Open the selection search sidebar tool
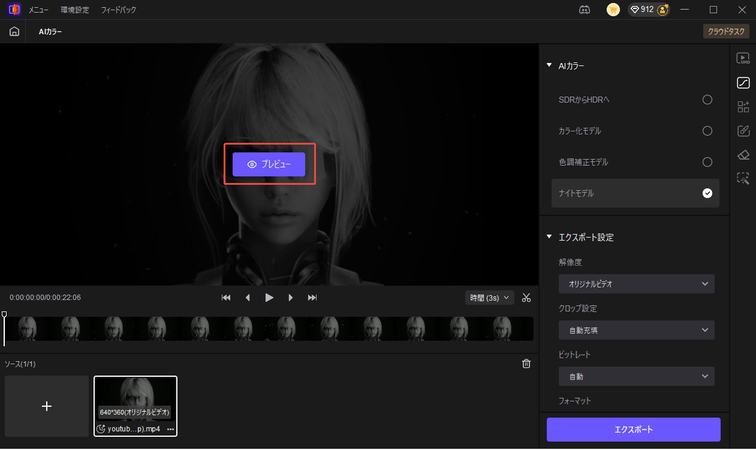 click(x=743, y=178)
